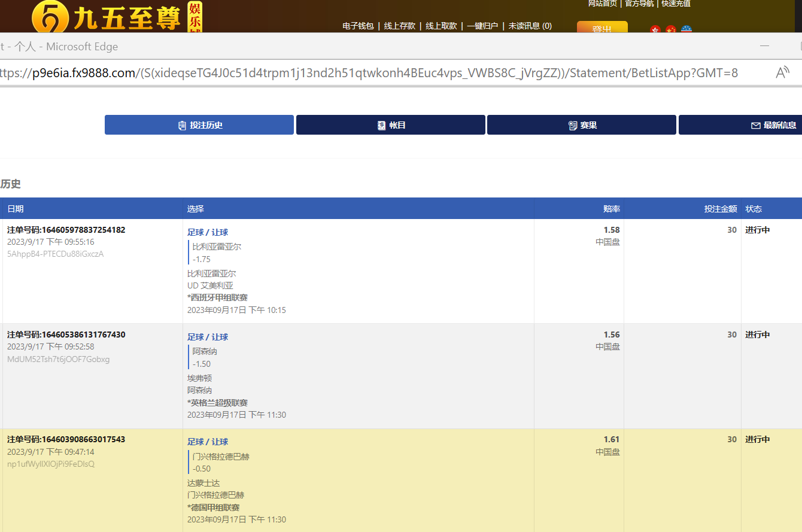Screen dimensions: 802x532
Task: Select bet number 164603908663017543
Action: (66, 439)
